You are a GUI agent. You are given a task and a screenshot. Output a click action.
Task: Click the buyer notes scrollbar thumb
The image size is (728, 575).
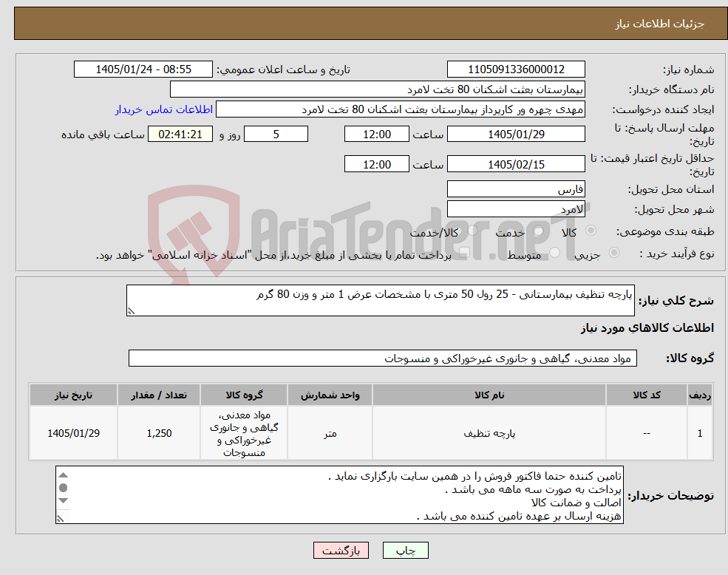click(x=63, y=488)
